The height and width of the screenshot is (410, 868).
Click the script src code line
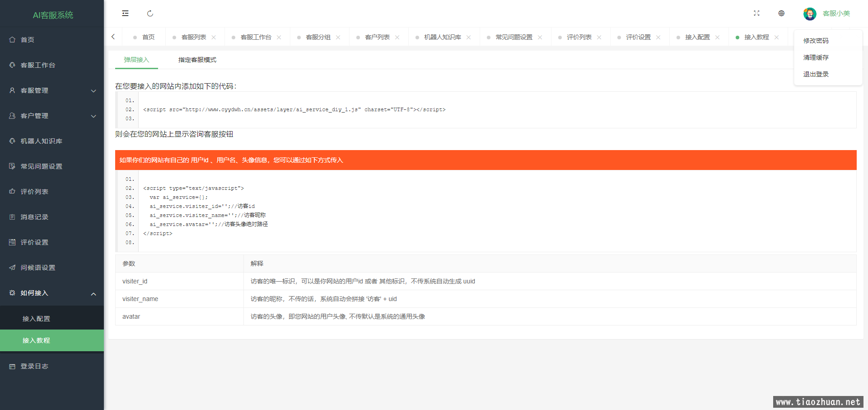click(x=294, y=109)
